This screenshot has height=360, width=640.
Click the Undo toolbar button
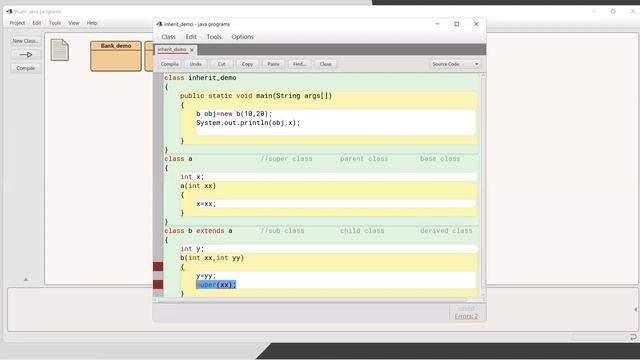[196, 64]
